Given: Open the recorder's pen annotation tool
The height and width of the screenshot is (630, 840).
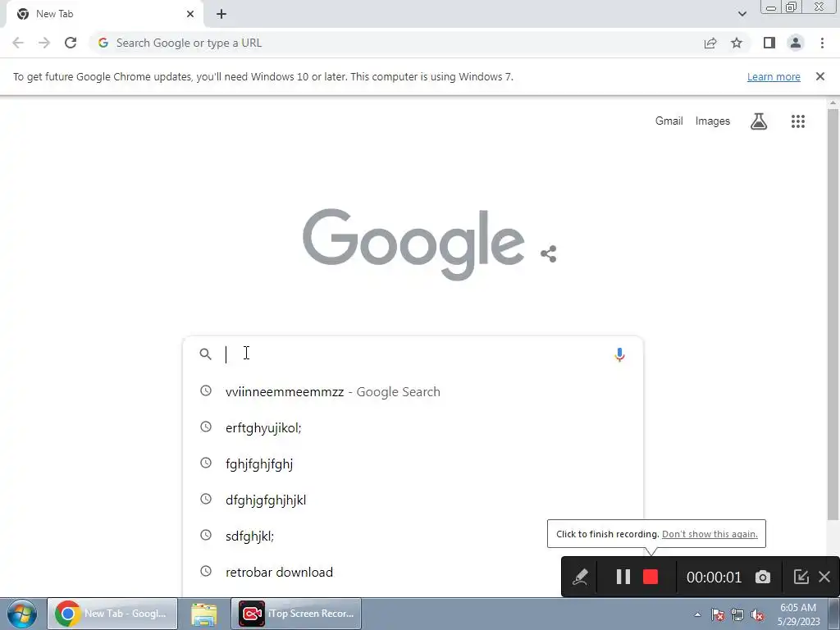Looking at the screenshot, I should click(x=580, y=577).
